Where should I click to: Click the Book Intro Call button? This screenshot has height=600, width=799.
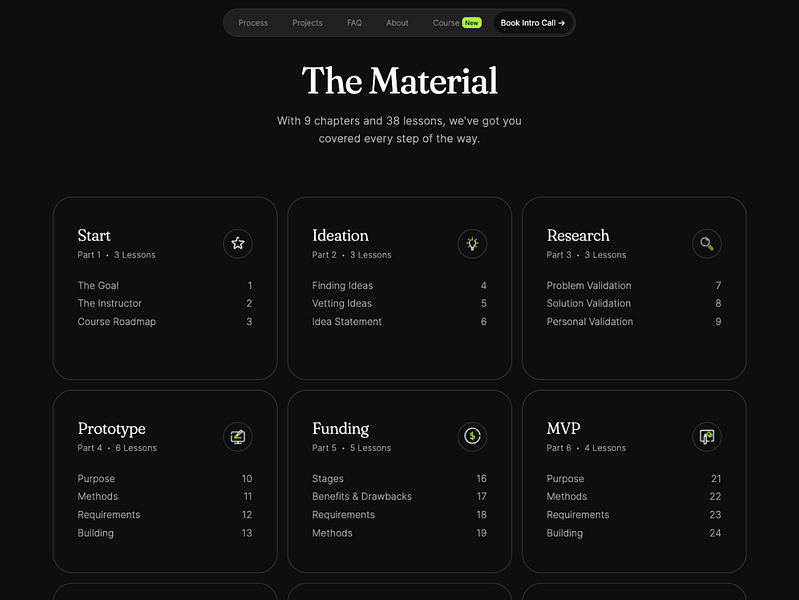[532, 23]
